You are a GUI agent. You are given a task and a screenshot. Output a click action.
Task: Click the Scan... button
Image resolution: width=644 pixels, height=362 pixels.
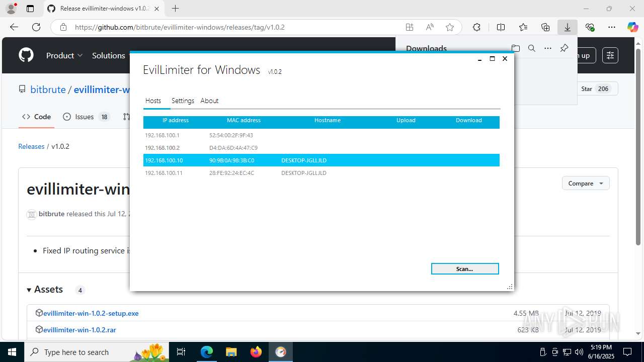(465, 269)
